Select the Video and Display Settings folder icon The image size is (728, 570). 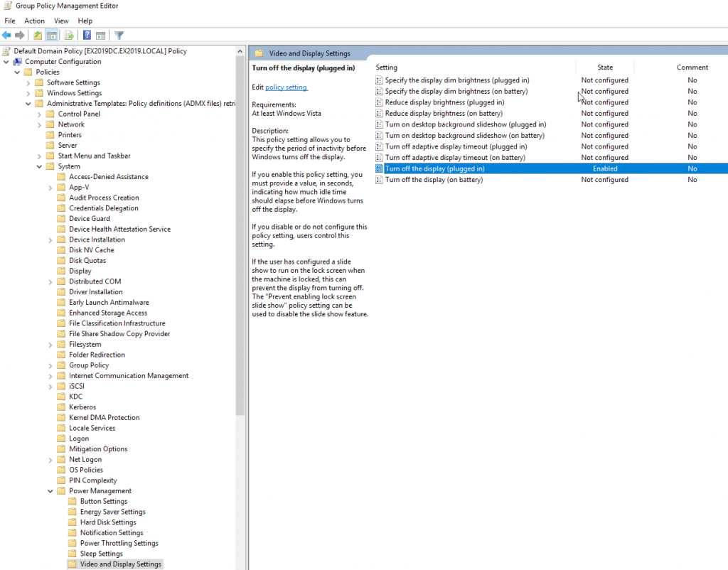[x=73, y=564]
